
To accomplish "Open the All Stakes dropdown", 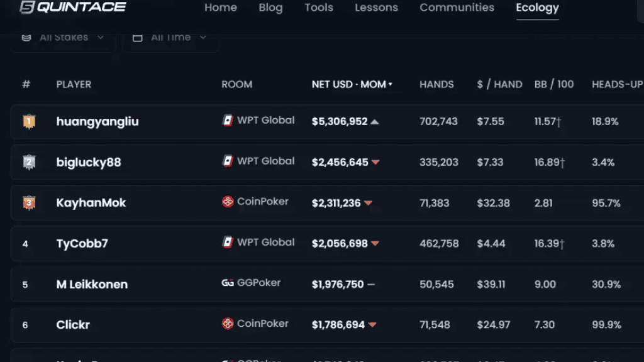I will click(63, 38).
